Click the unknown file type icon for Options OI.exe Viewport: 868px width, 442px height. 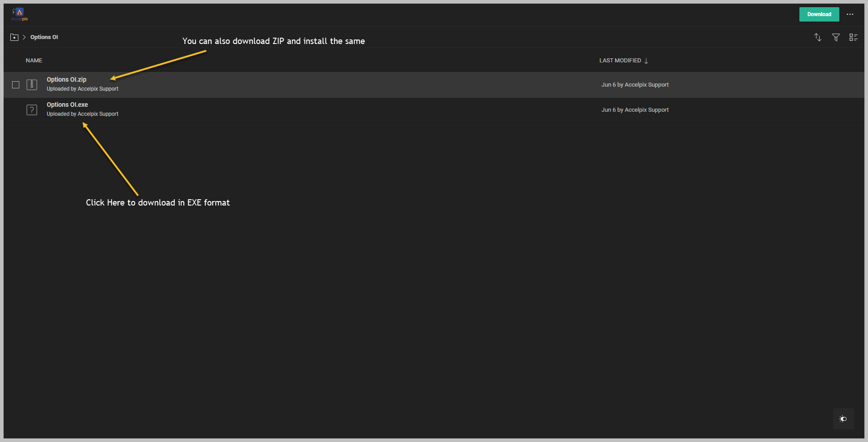[32, 110]
